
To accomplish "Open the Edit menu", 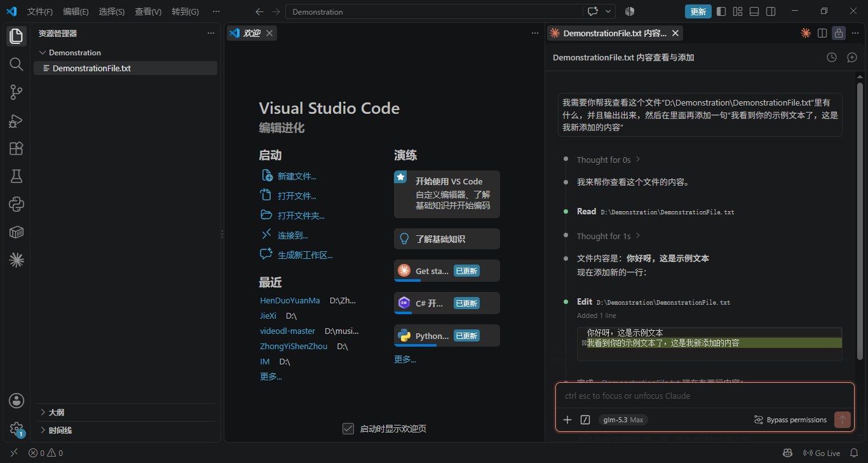I will (76, 11).
